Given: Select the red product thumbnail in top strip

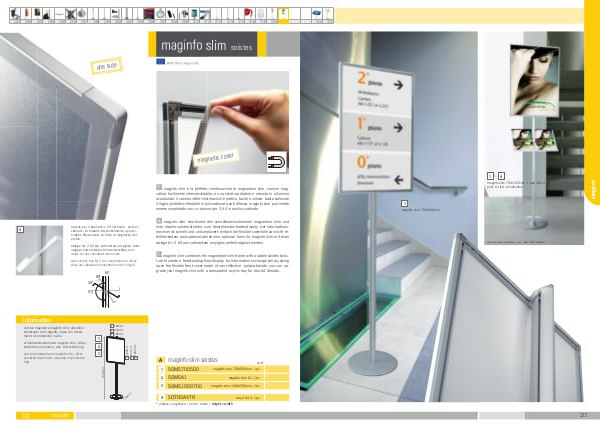Looking at the screenshot, I should 249,15.
